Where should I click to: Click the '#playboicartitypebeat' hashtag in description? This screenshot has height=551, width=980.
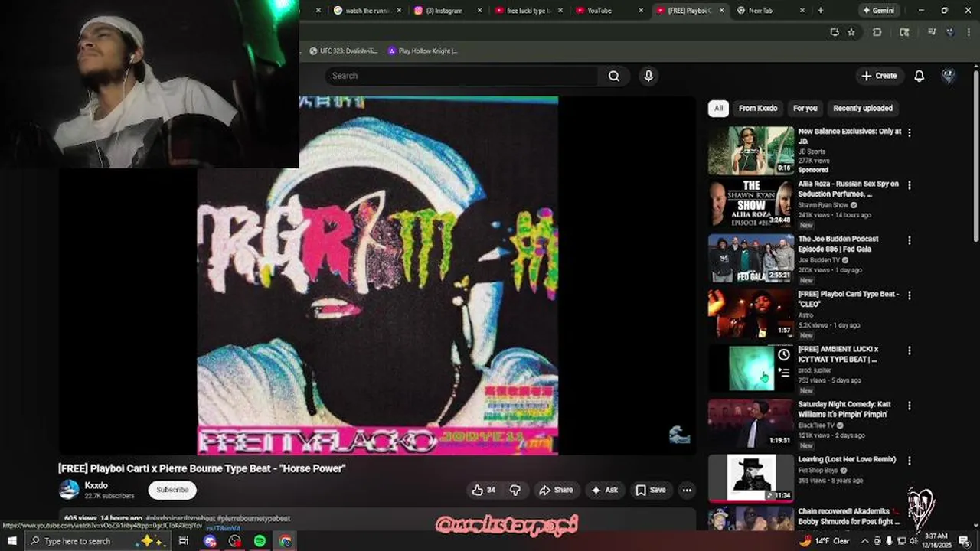pos(181,519)
